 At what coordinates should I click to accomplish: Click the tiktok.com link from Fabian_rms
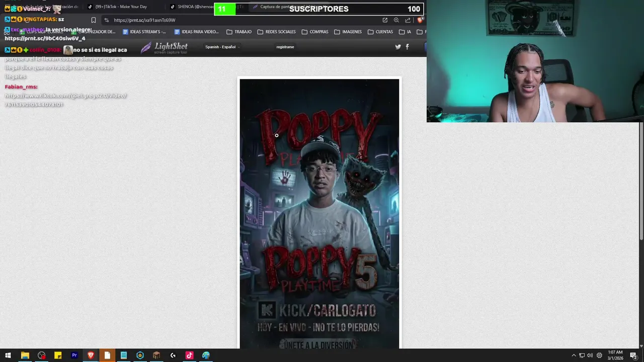pos(65,100)
